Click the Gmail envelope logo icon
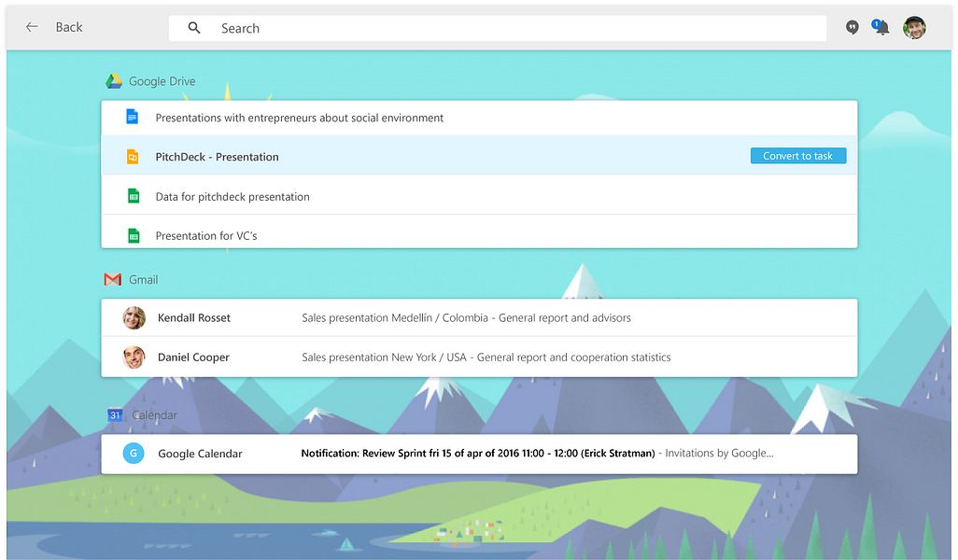The width and height of the screenshot is (958, 560). click(x=112, y=280)
